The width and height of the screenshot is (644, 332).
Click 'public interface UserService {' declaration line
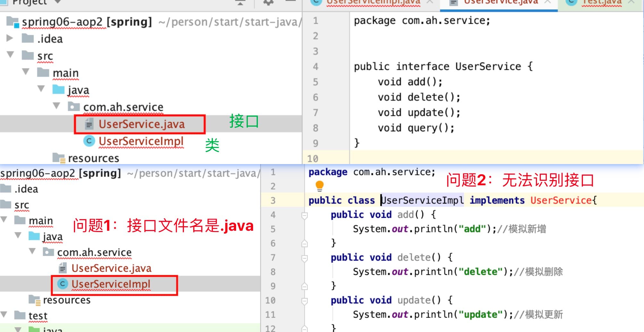click(x=443, y=67)
